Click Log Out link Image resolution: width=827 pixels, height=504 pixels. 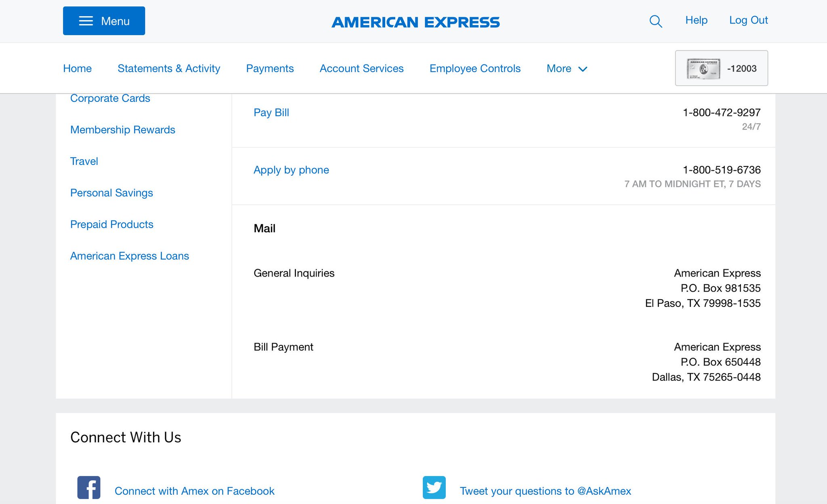pyautogui.click(x=748, y=20)
